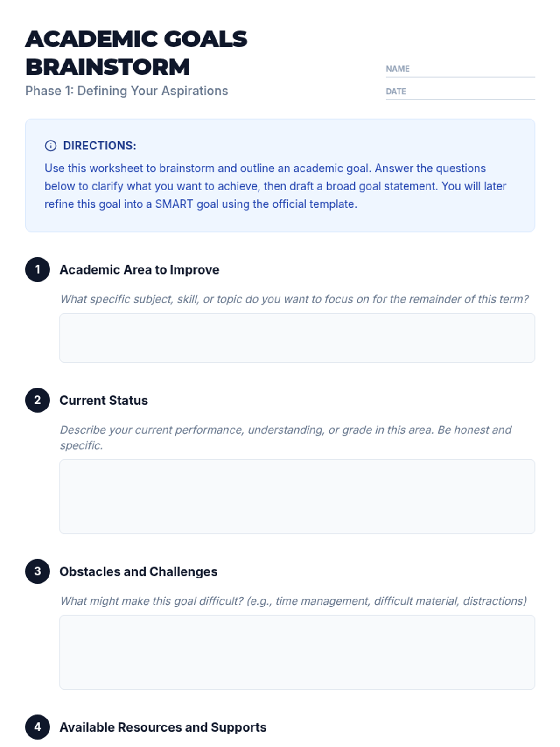This screenshot has height=747, width=560.
Task: Focus the Current Status answer box
Action: tap(297, 496)
